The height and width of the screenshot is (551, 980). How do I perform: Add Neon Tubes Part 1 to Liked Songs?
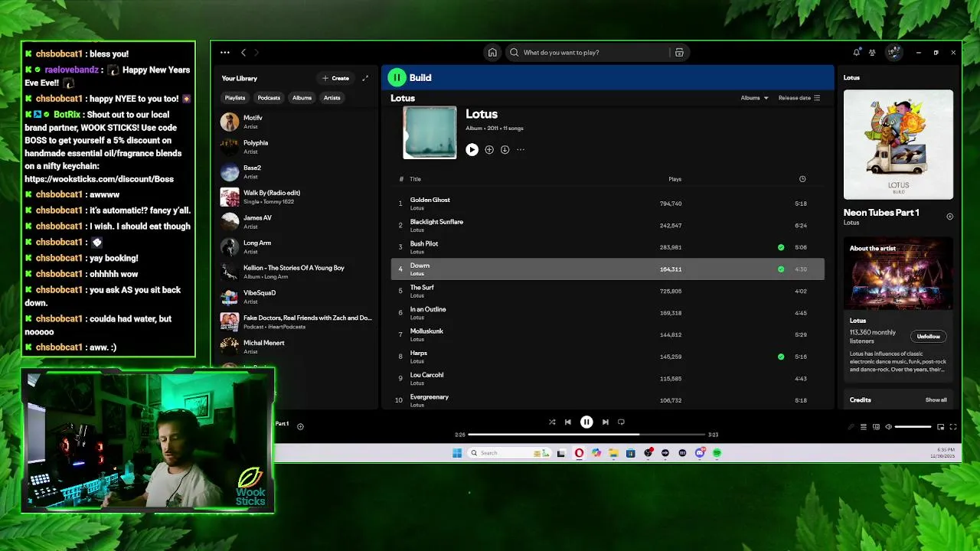pyautogui.click(x=949, y=217)
